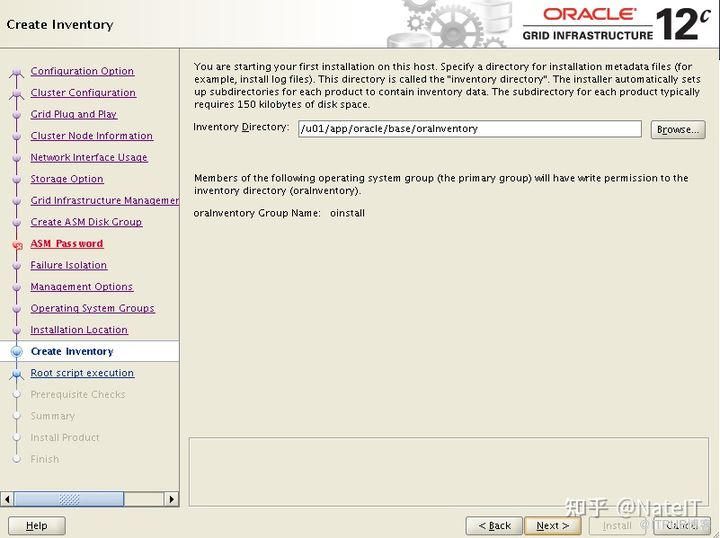Go to Operating System Groups step

pos(92,308)
